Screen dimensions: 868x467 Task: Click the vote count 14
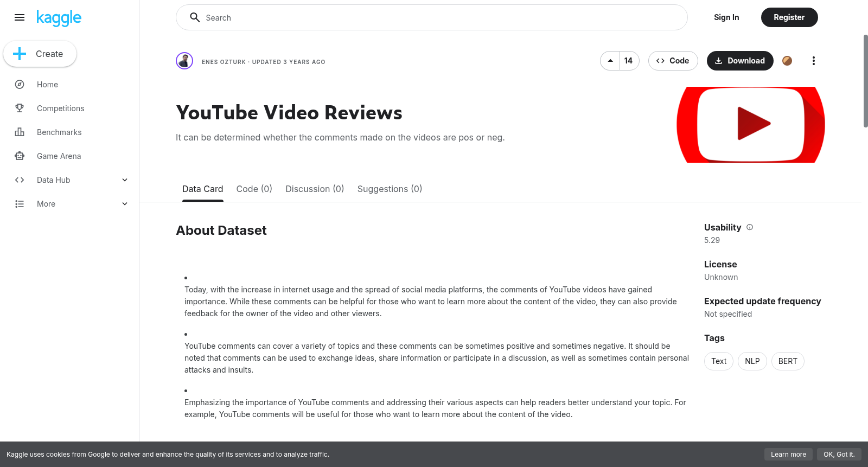[629, 61]
